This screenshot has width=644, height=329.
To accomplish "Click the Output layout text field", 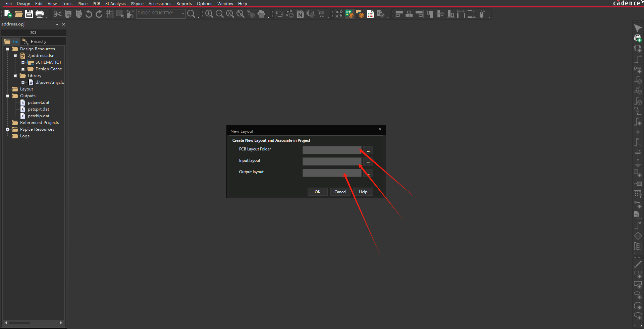I will tap(332, 173).
